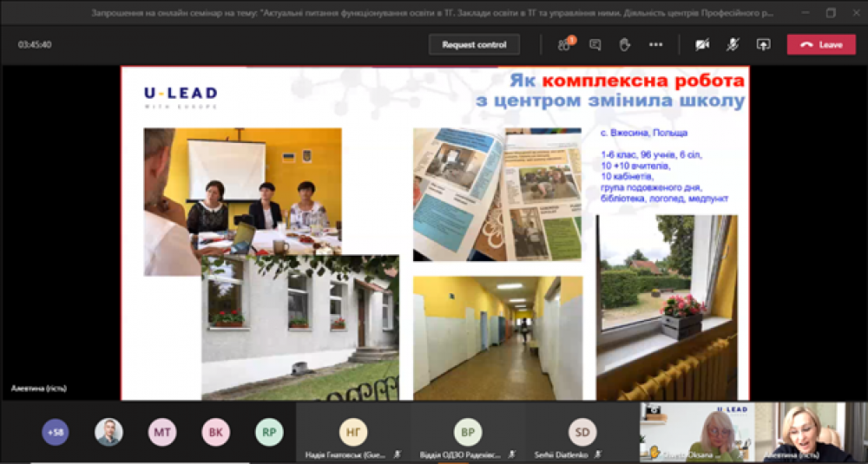Expand the +58 overflow participants list
Viewport: 868px width, 464px height.
click(56, 432)
